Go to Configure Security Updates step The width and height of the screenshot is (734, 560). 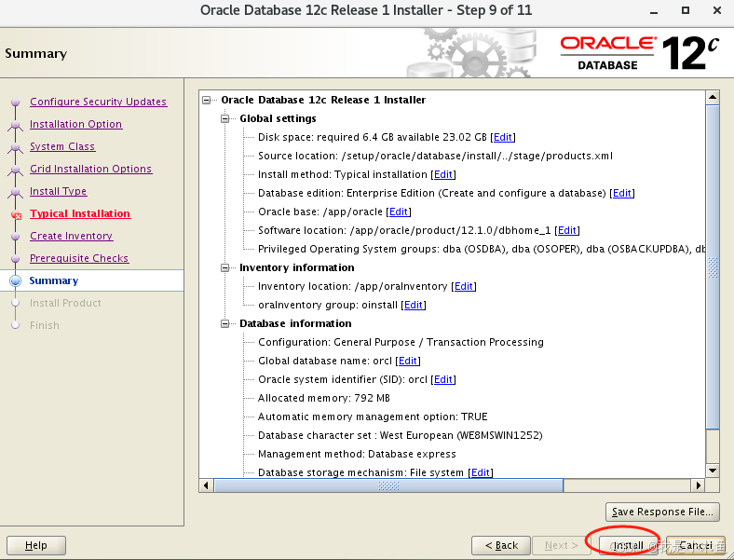click(99, 102)
